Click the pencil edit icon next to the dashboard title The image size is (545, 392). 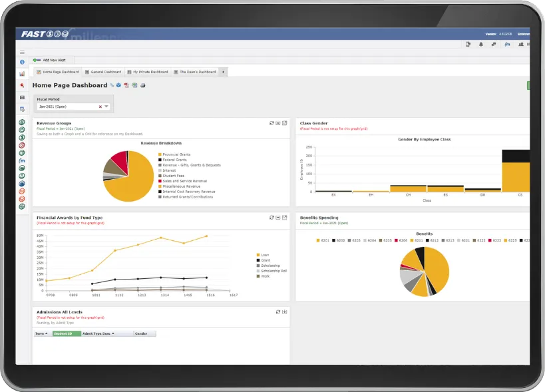pyautogui.click(x=111, y=85)
